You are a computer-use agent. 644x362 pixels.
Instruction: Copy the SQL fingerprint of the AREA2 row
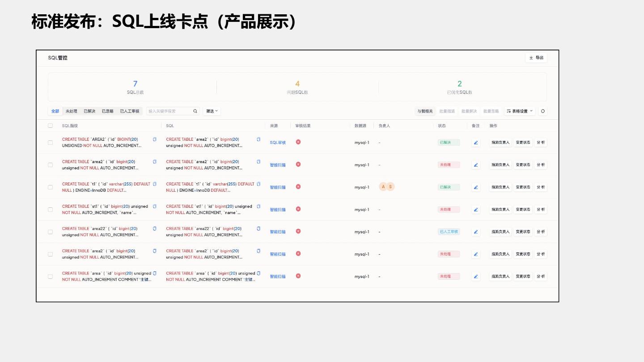coord(155,139)
